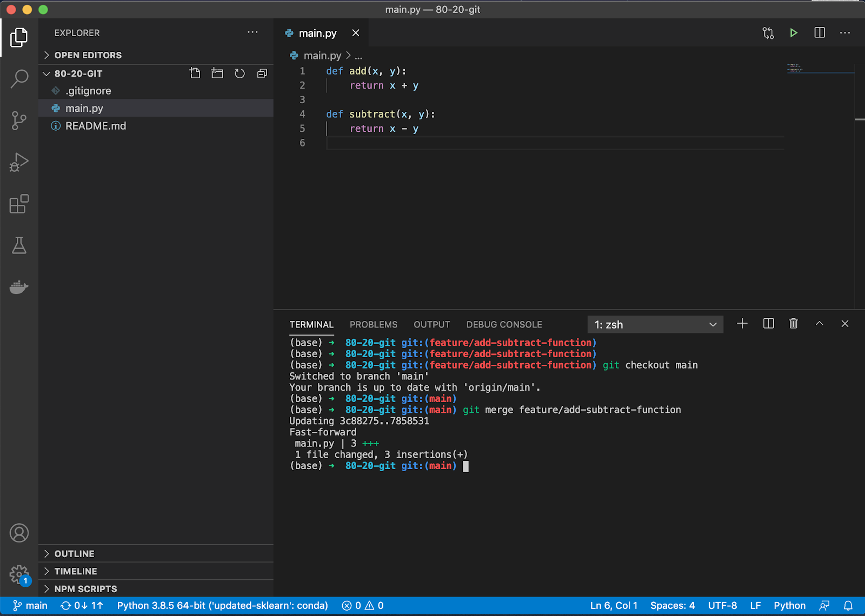Screen dimensions: 865x616
Task: Select Python interpreter in status bar
Action: [222, 606]
